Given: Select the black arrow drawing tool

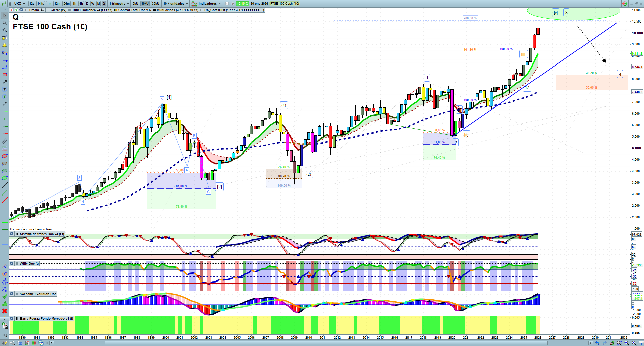Looking at the screenshot, I should pos(5,82).
